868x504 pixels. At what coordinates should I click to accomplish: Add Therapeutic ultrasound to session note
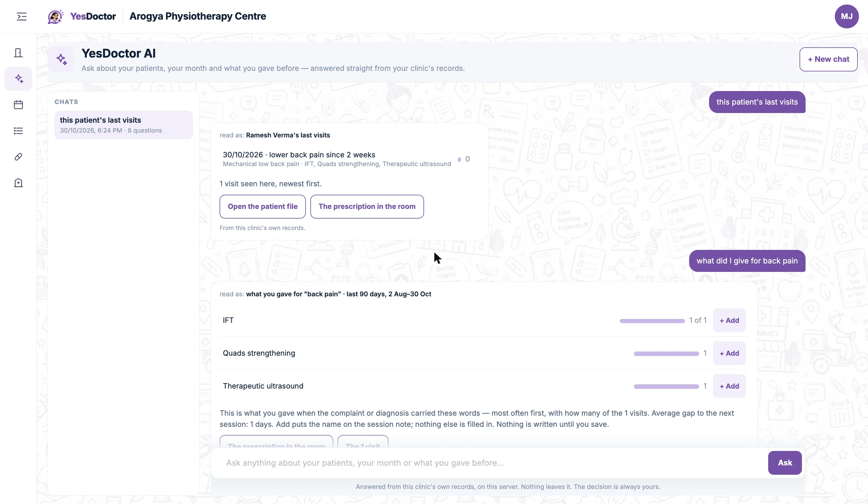click(x=729, y=386)
